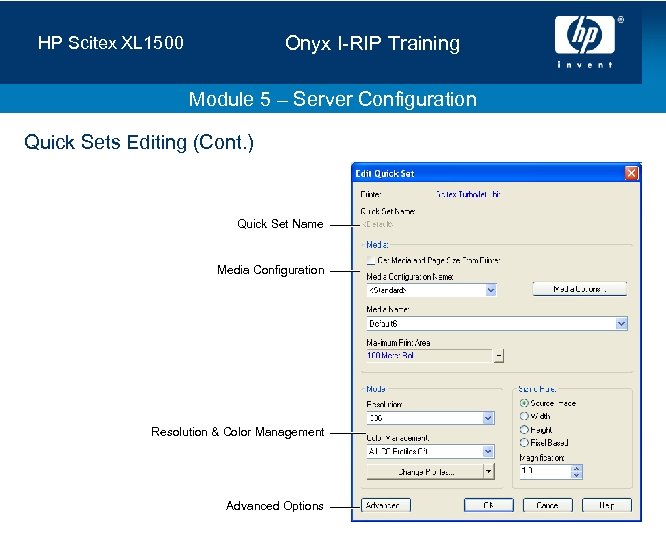Screen dimensions: 666x539
Task: Open Advanced options
Action: click(386, 505)
